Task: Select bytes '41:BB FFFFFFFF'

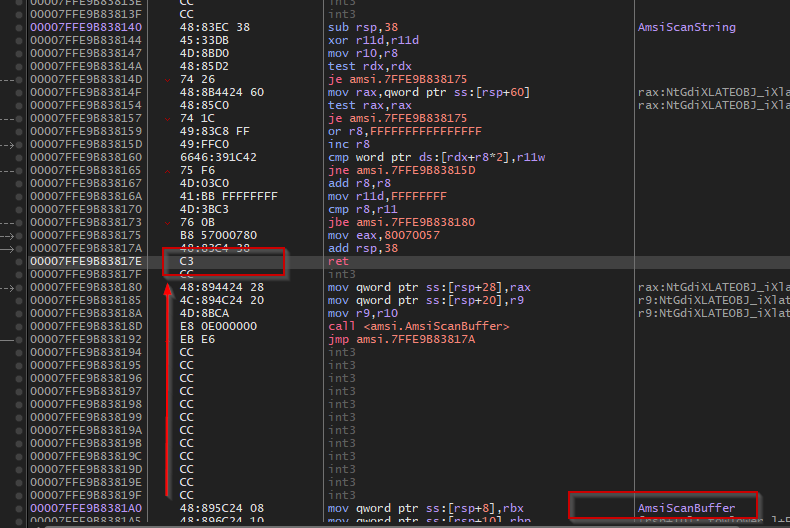Action: pyautogui.click(x=229, y=196)
